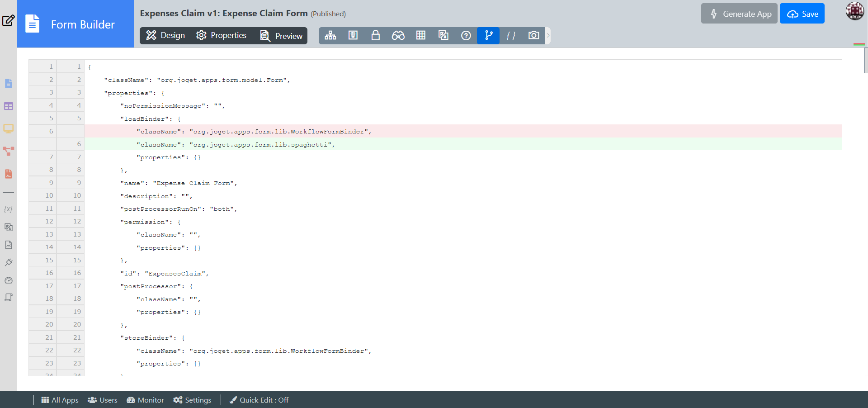Click the Generate App button
868x408 pixels.
739,14
